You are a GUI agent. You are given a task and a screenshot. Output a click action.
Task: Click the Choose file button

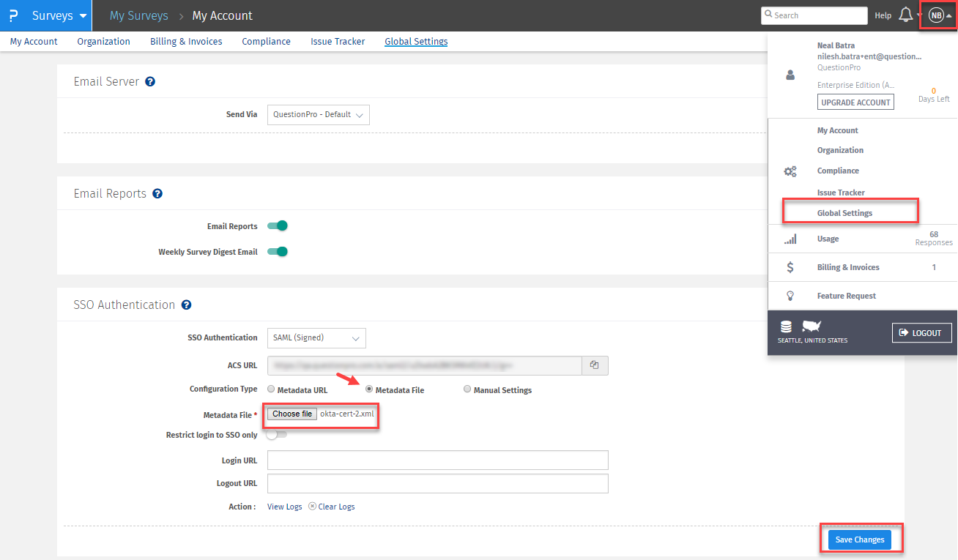[x=292, y=414]
